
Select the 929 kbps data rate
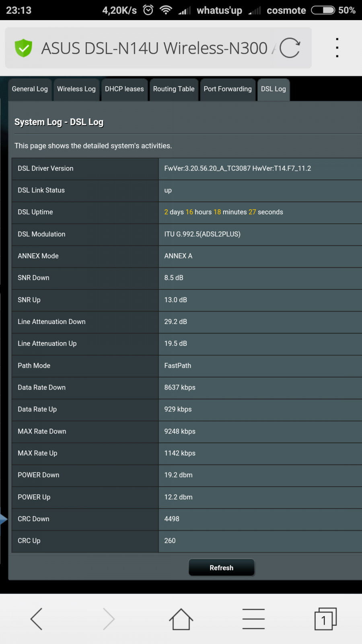coord(178,409)
